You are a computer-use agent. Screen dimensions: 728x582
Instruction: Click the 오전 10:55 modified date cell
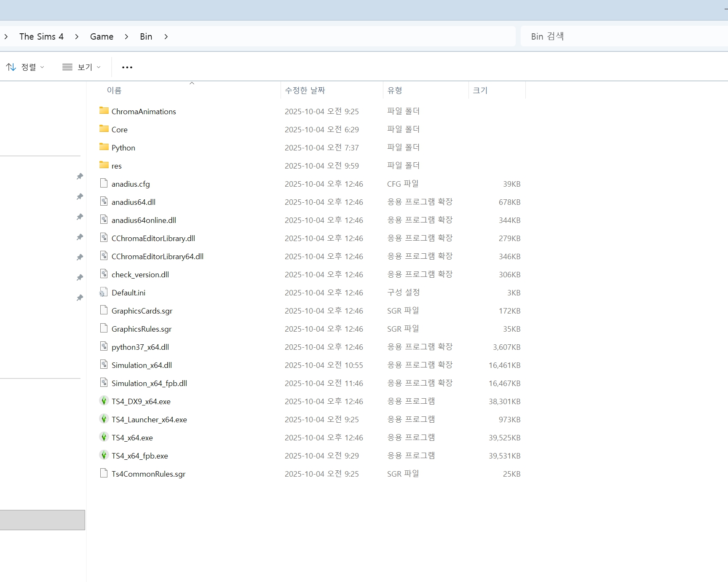click(x=324, y=365)
